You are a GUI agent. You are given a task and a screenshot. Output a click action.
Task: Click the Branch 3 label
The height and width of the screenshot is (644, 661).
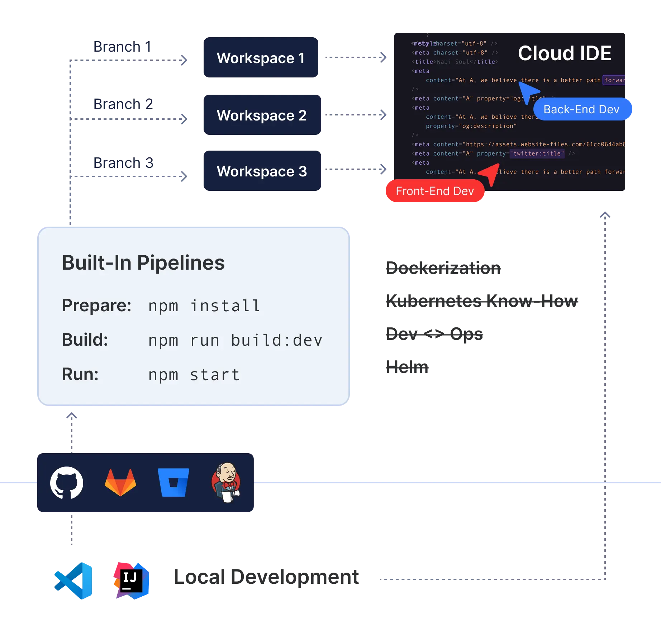coord(123,163)
